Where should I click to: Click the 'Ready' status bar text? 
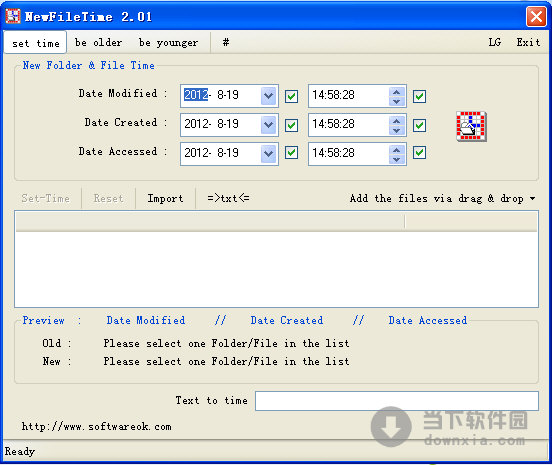click(20, 451)
